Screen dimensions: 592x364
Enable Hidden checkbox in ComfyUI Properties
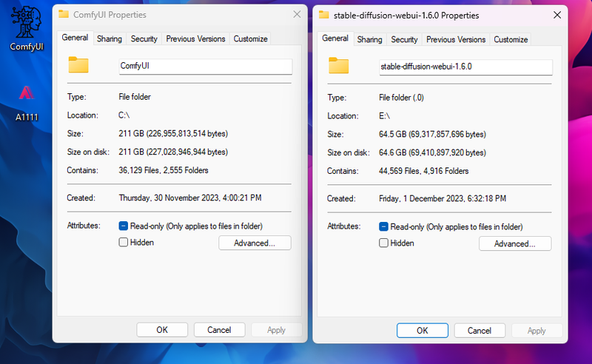[x=124, y=242]
